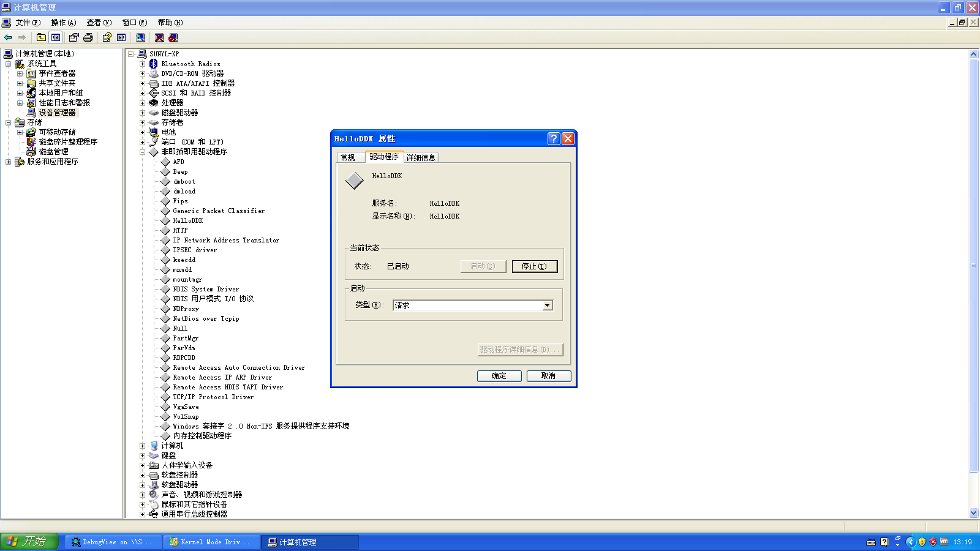
Task: Click the 声音、视频和游戏控制器 icon
Action: point(154,495)
